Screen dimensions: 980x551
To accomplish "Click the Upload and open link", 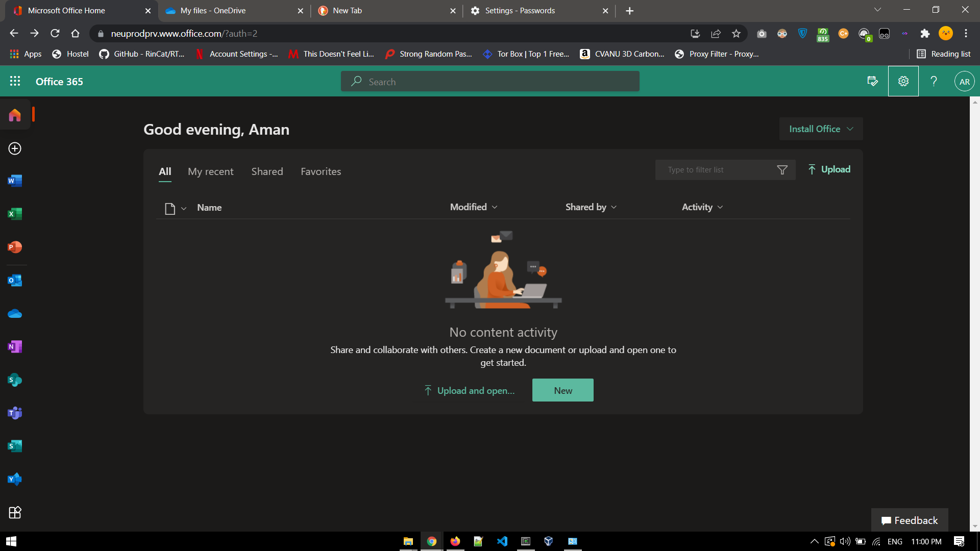I will click(470, 391).
